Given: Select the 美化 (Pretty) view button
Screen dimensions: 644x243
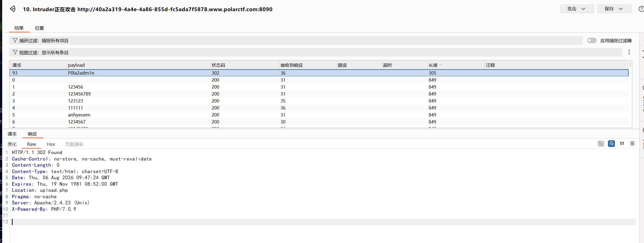Looking at the screenshot, I should tap(12, 144).
